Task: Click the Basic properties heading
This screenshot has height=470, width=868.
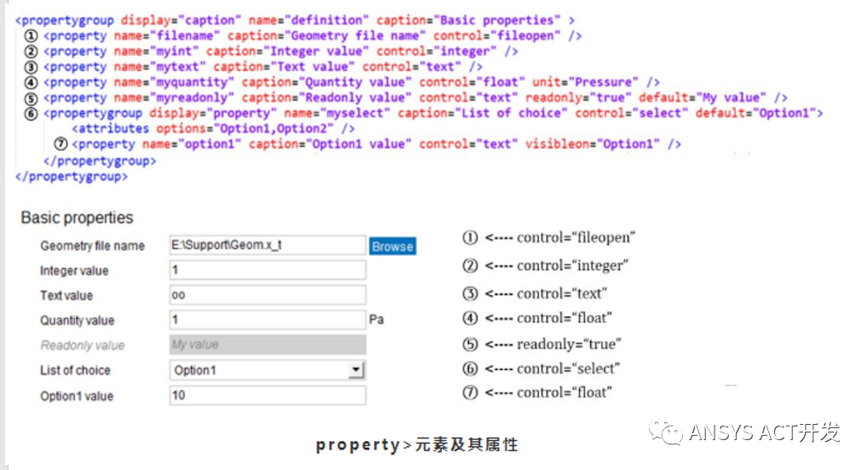Action: pos(77,218)
